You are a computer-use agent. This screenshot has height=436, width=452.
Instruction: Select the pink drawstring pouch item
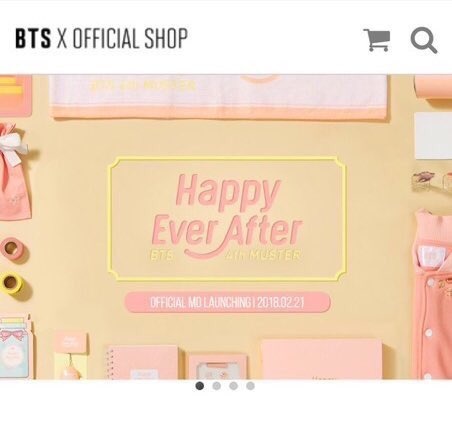14,172
